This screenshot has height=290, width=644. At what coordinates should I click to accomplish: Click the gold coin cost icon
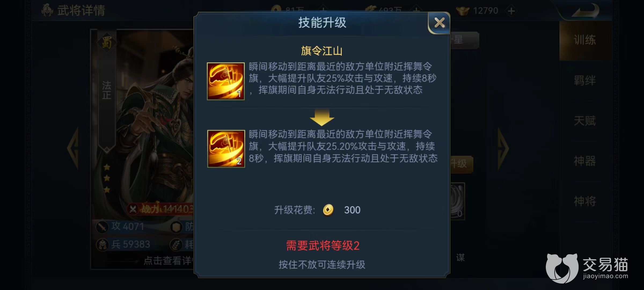pos(328,210)
